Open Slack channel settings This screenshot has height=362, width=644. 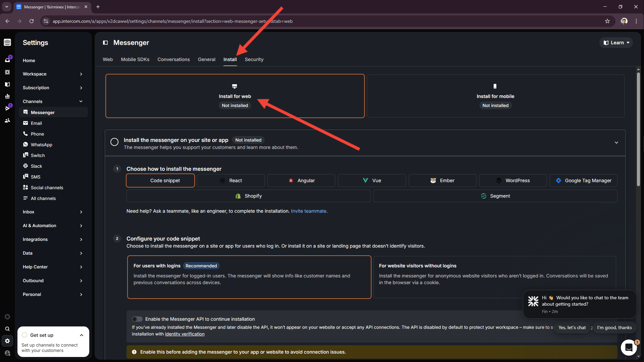pos(53,166)
